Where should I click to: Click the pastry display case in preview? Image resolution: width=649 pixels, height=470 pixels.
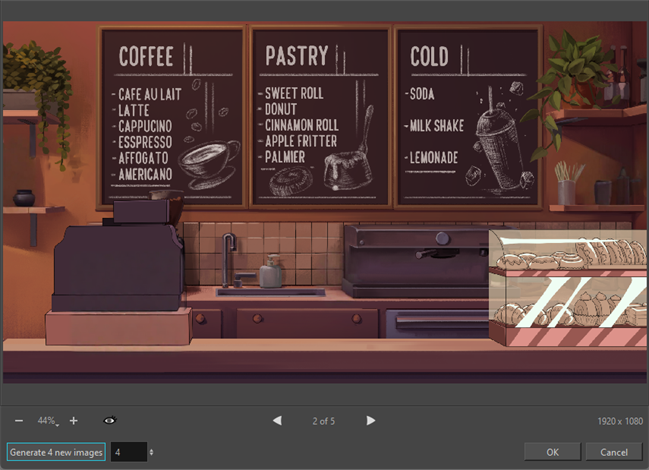566,288
